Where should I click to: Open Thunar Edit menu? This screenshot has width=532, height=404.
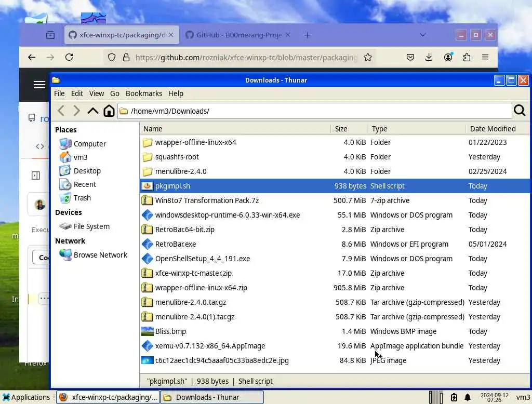[77, 93]
